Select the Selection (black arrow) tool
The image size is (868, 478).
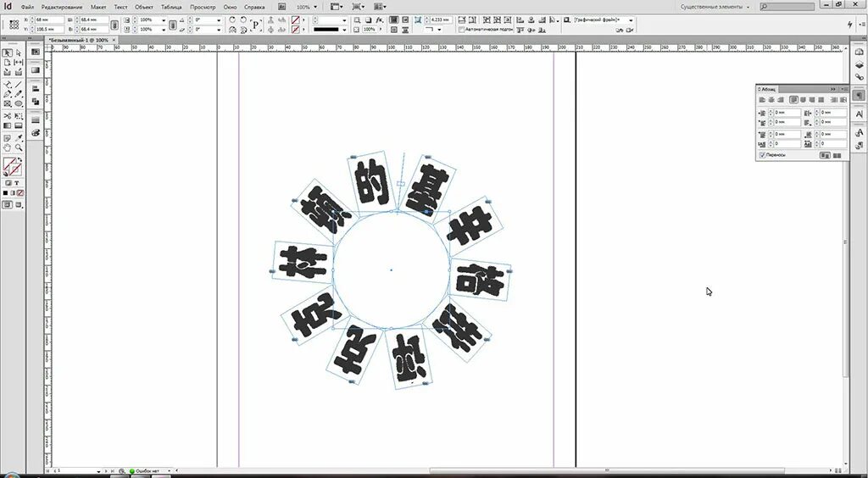point(7,53)
